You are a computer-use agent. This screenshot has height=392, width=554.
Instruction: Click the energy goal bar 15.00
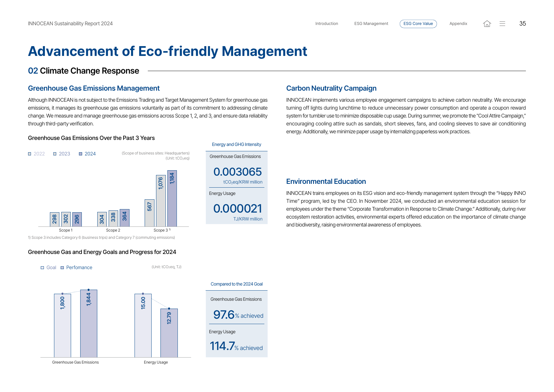coord(143,325)
